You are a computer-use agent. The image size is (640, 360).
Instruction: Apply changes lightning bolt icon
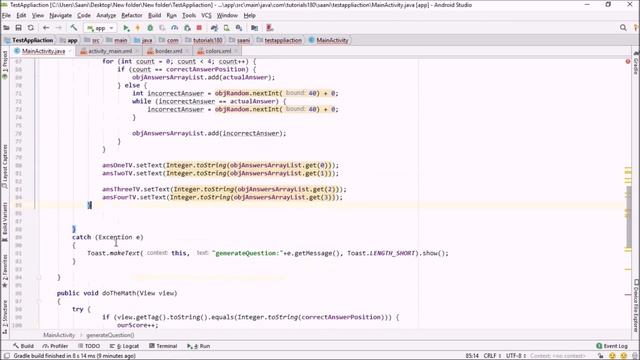point(138,28)
